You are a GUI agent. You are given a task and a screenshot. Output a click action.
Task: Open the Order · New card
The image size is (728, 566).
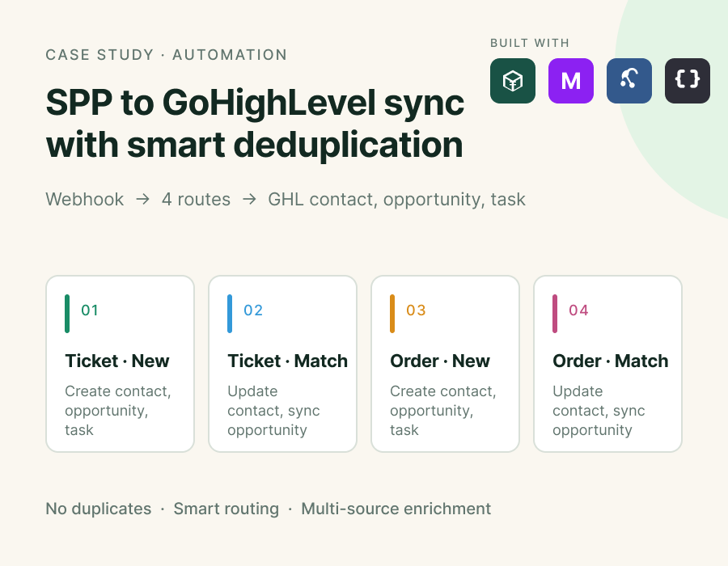[x=445, y=364]
